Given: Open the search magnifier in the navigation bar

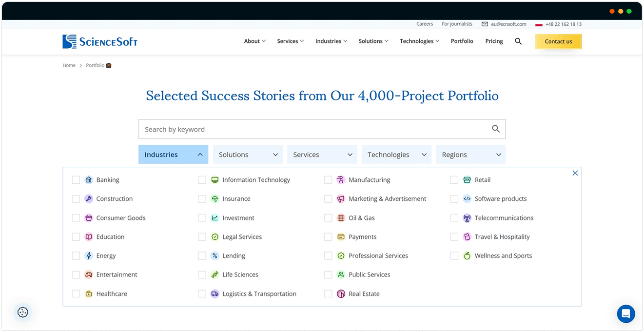Looking at the screenshot, I should pos(518,41).
